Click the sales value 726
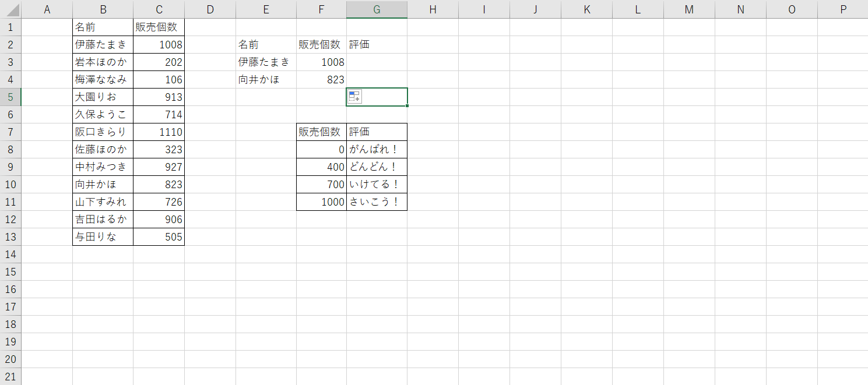868x385 pixels. coord(159,202)
